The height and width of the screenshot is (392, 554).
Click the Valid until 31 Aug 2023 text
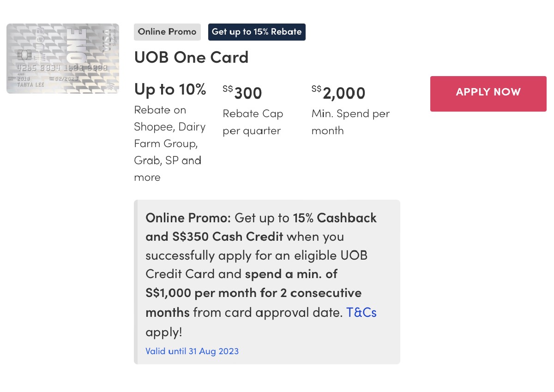[x=192, y=351]
